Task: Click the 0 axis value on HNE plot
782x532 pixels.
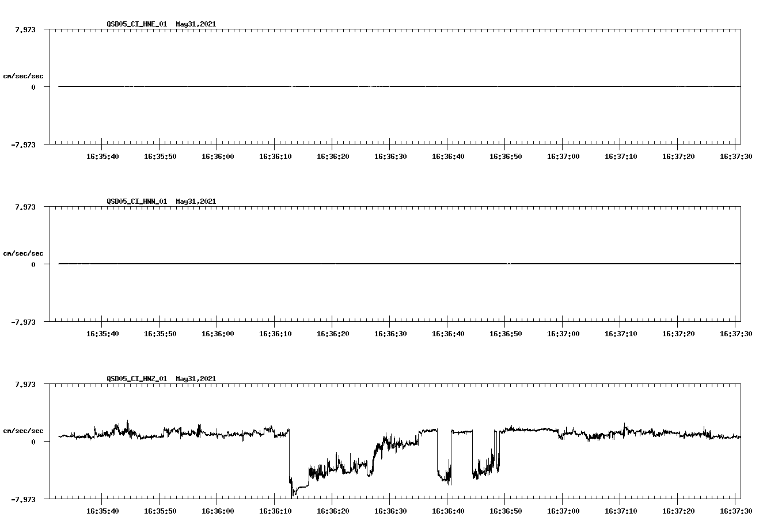Action: click(33, 88)
